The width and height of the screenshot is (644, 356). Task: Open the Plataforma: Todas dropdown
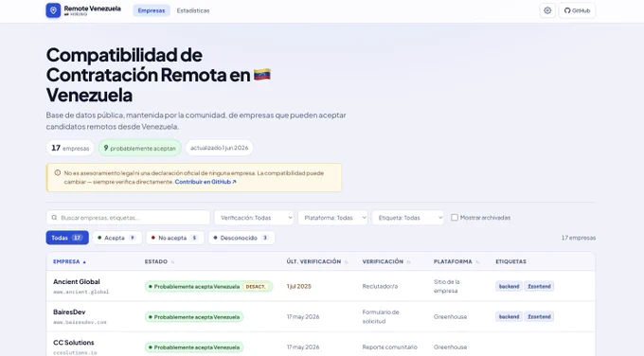tap(332, 218)
